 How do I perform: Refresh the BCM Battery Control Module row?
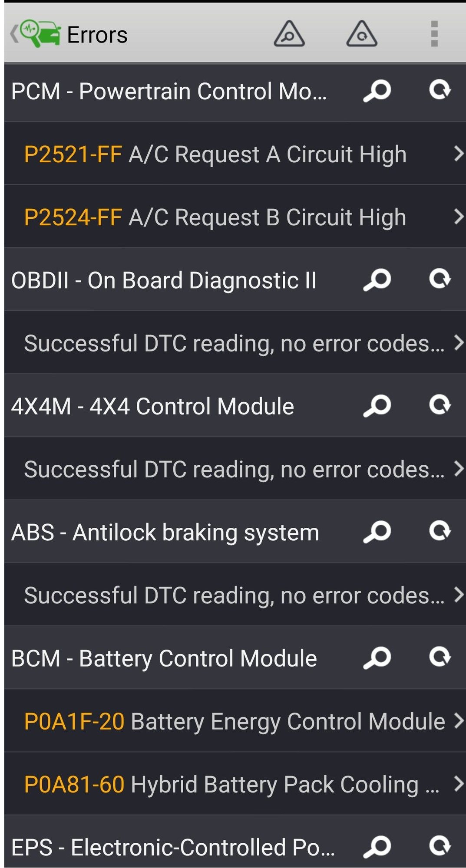(440, 657)
